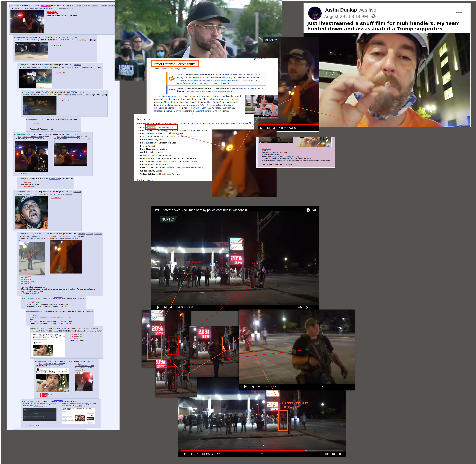Seek on the 2:03:20 player progress bar
The width and height of the screenshot is (476, 464).
tap(262, 450)
